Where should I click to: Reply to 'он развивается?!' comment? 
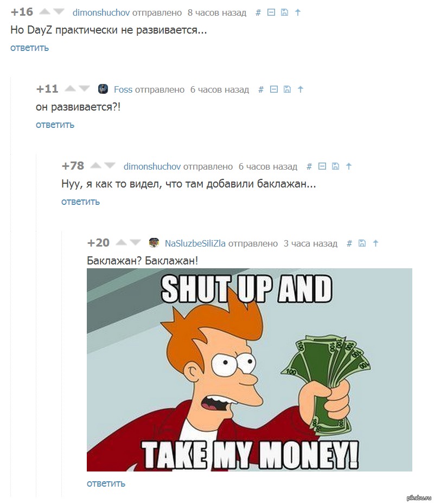(55, 125)
